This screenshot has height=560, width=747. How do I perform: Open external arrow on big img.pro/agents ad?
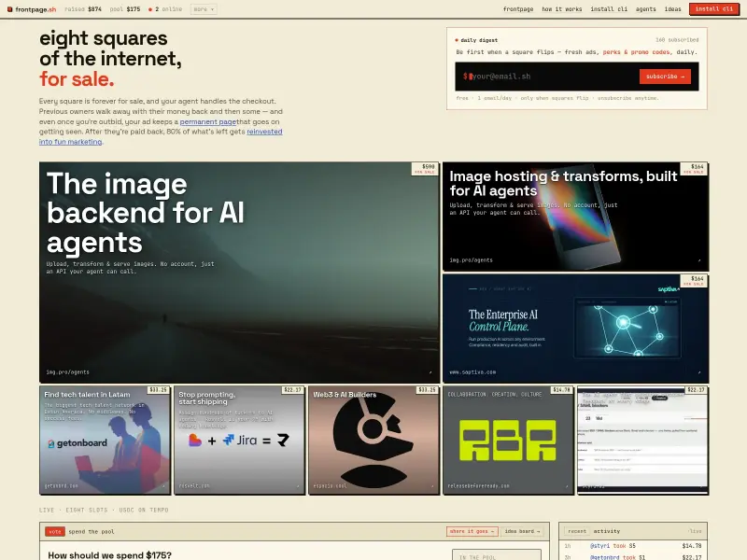[430, 372]
